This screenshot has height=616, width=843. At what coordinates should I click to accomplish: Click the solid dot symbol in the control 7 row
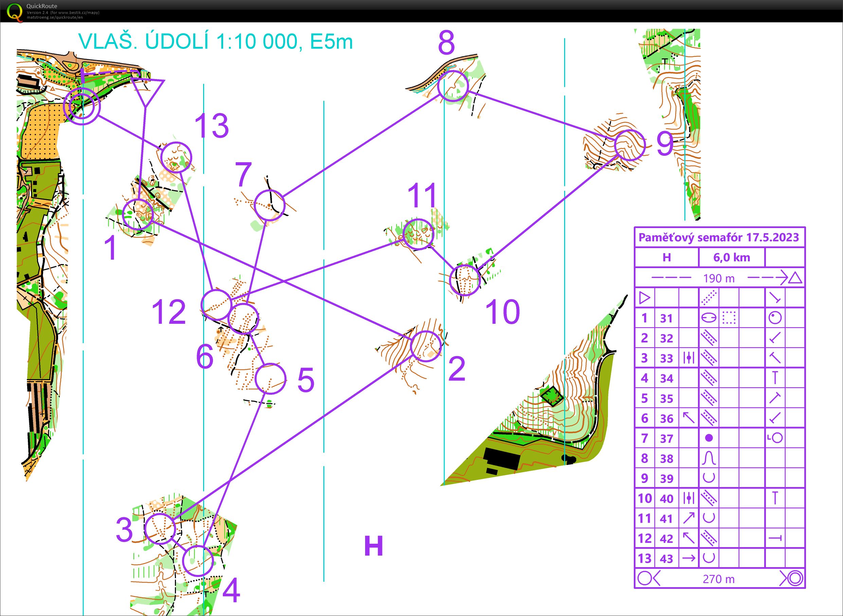[709, 438]
